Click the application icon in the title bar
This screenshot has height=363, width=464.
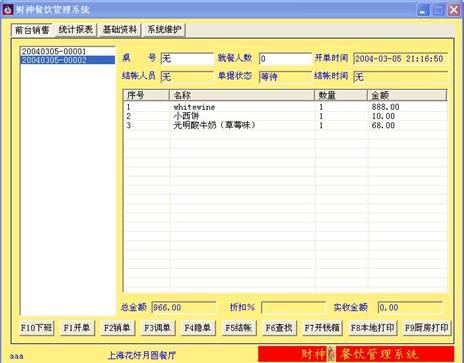7,9
